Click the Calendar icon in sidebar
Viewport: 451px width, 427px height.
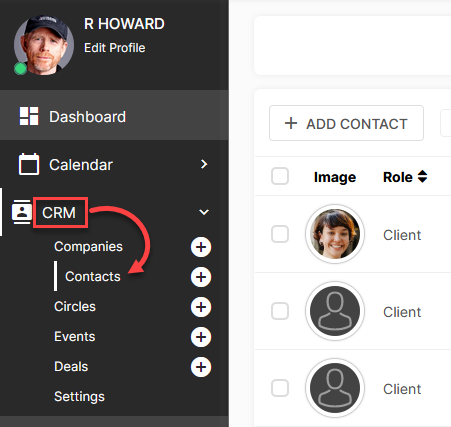(29, 164)
